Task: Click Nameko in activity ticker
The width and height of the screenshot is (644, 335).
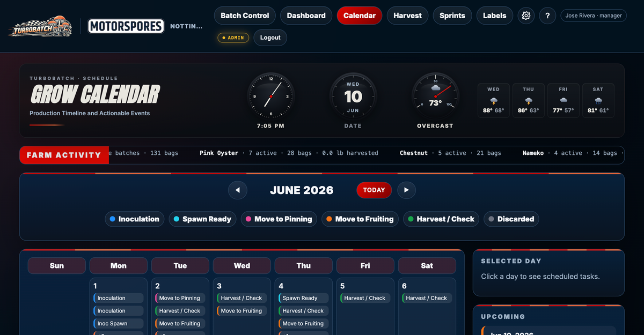Action: click(x=534, y=153)
